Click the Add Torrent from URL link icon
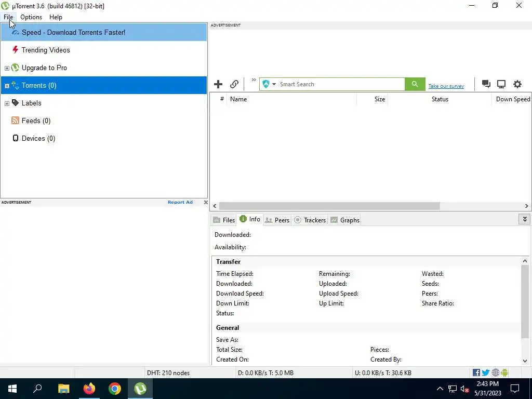Viewport: 532px width, 399px height. point(234,84)
